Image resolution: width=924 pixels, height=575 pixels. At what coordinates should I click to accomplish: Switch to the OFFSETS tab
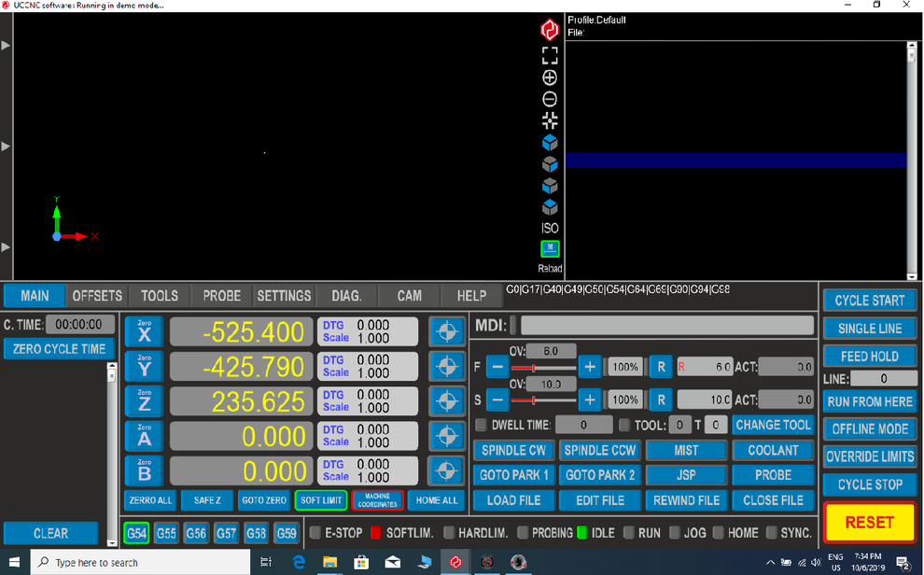coord(97,296)
